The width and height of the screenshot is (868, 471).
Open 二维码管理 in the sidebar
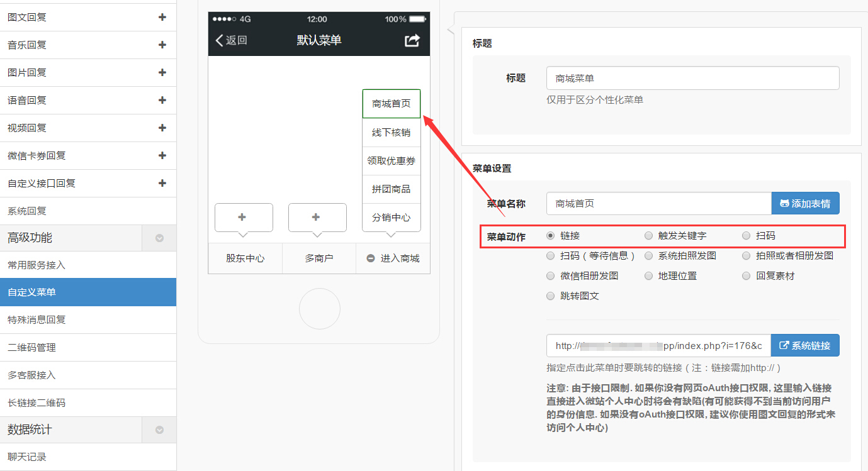31,348
